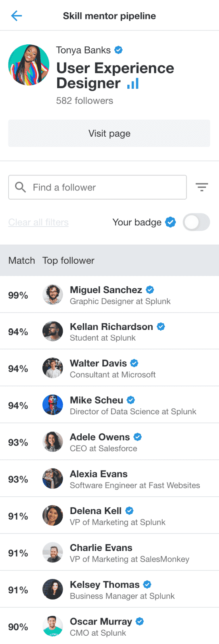Viewport: 219px width, 644px height.
Task: Focus the Find a follower field
Action: [98, 187]
